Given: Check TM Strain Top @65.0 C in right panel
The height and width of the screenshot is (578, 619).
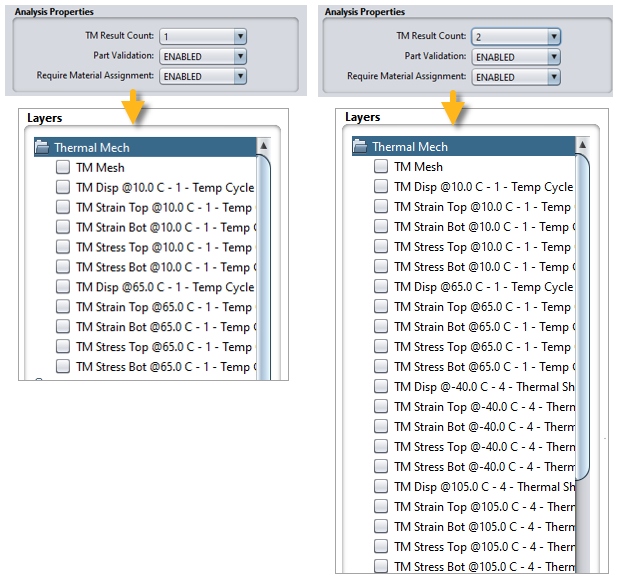Looking at the screenshot, I should (x=381, y=306).
